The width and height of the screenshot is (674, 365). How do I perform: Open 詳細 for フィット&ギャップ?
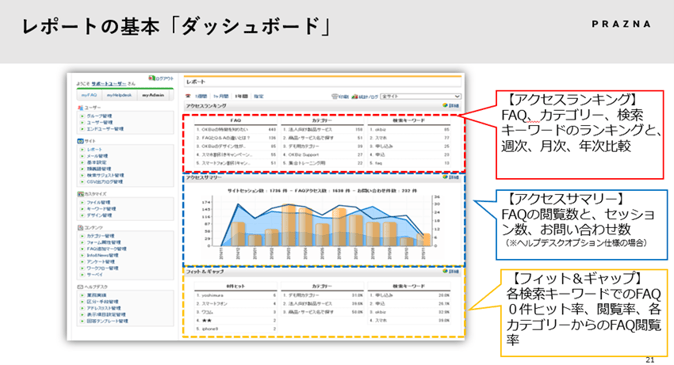454,271
